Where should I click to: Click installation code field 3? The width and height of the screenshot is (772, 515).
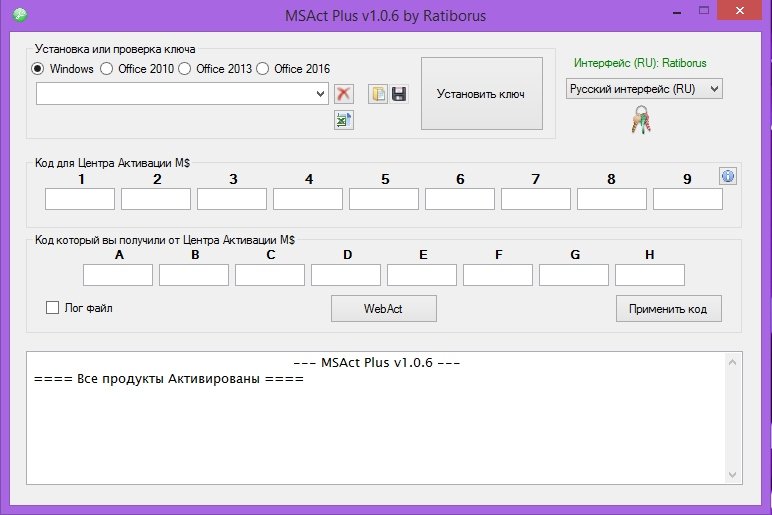pos(232,199)
